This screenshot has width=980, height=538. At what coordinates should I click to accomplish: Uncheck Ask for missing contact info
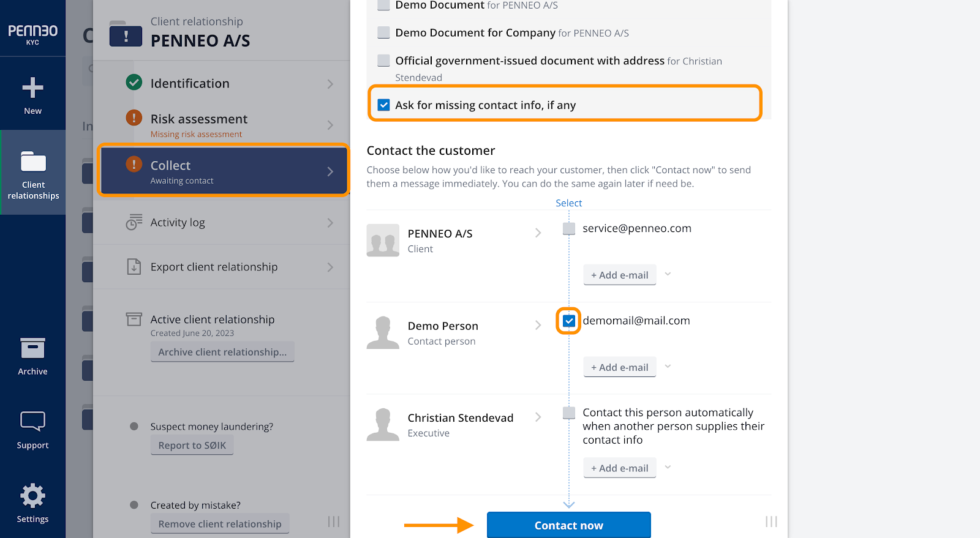384,105
